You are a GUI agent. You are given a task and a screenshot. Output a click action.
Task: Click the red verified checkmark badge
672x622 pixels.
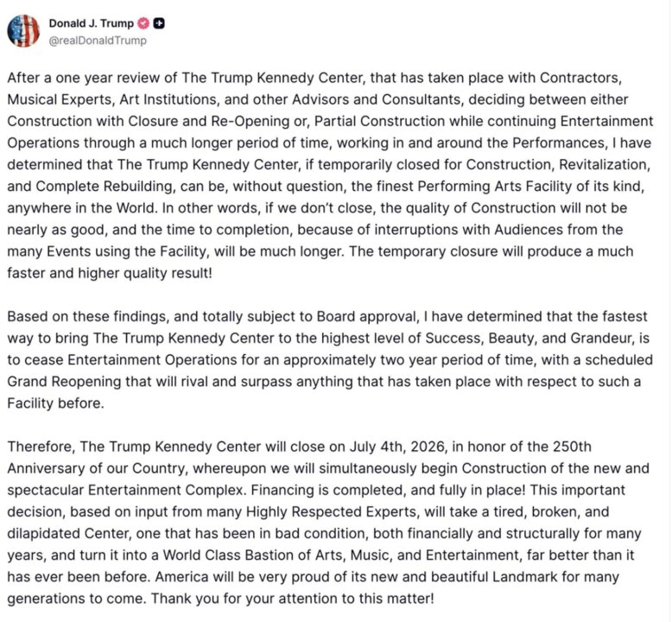143,24
